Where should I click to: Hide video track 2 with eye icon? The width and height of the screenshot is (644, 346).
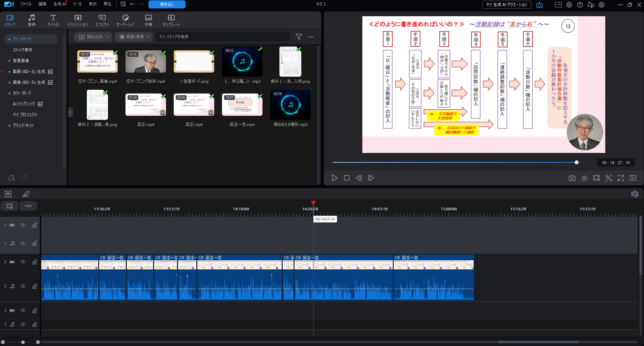coord(23,262)
